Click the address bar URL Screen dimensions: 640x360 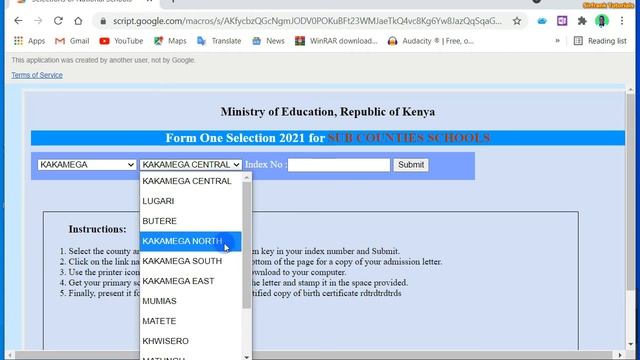[307, 21]
